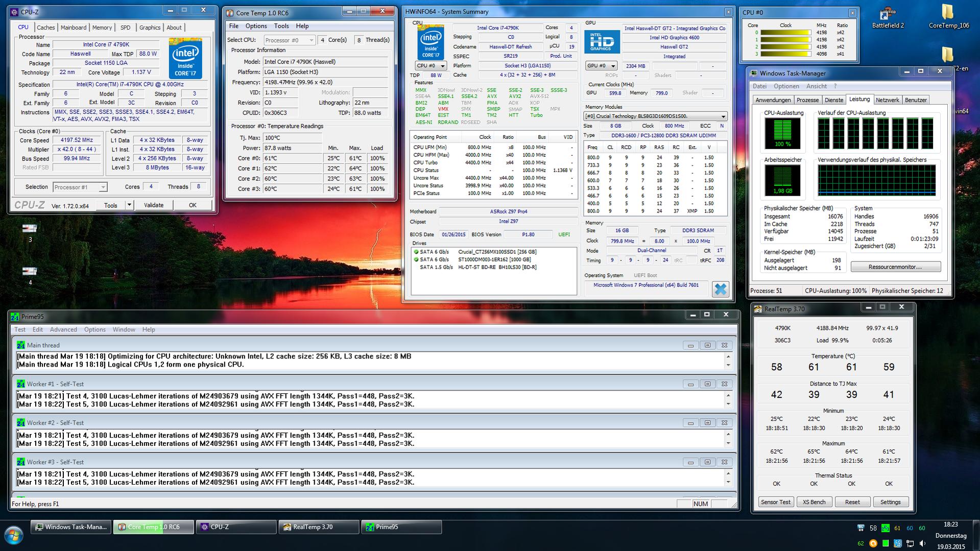Click the Intel HD Graphics logo in HWiNFO64

click(x=602, y=41)
